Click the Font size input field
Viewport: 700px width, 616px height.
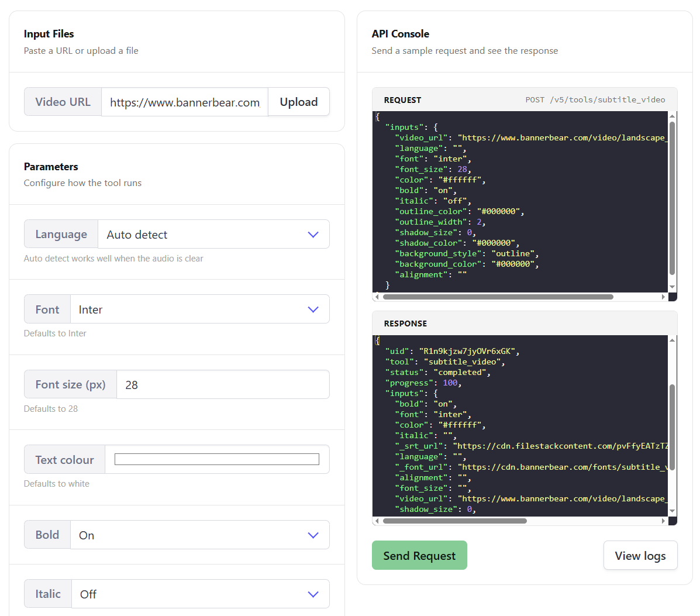pyautogui.click(x=223, y=384)
